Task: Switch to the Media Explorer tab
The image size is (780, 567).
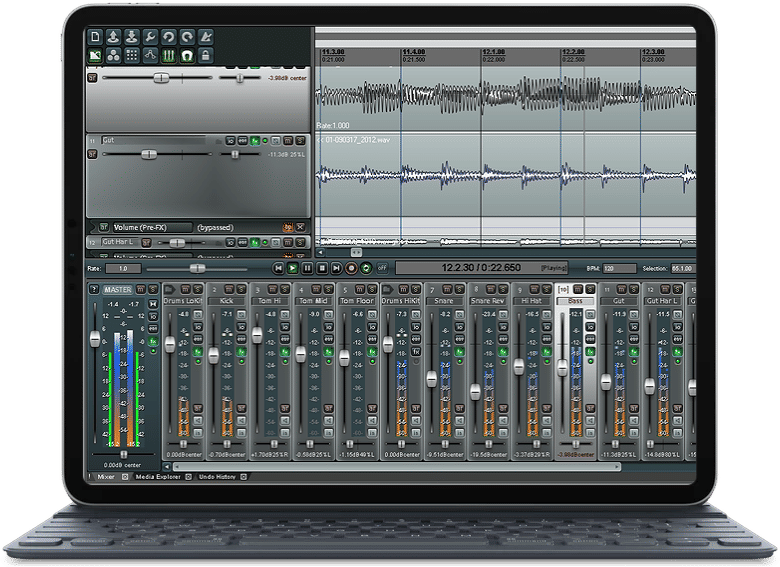Action: click(x=158, y=477)
